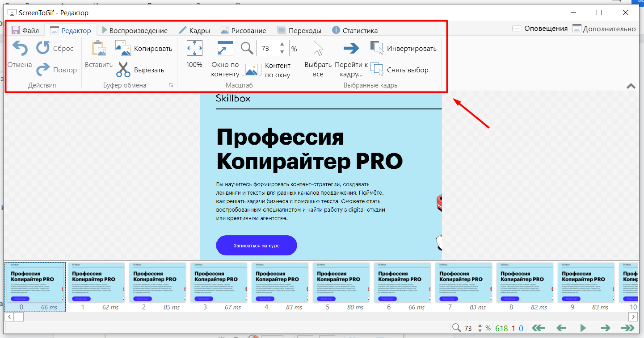Switch to the Рисование tab

[244, 30]
